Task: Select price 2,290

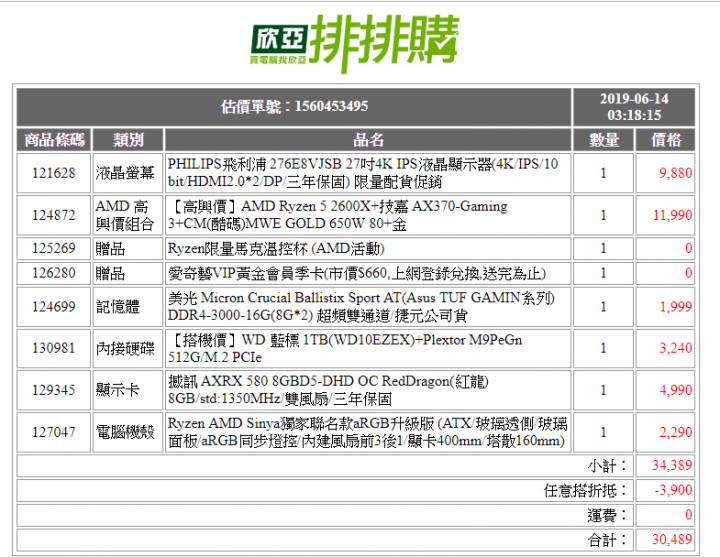Action: pos(676,432)
